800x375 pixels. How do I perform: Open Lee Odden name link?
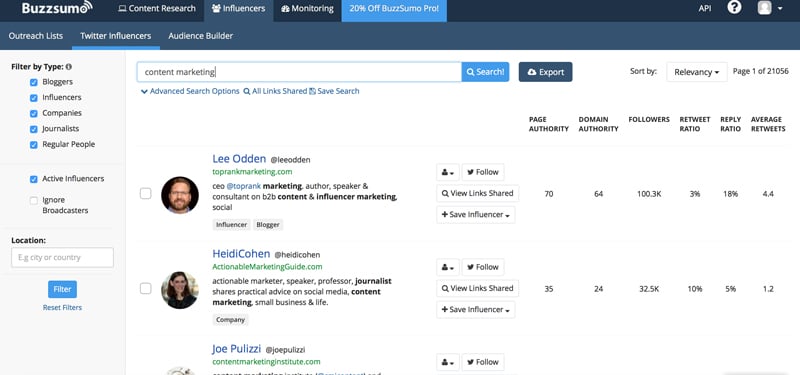click(239, 159)
